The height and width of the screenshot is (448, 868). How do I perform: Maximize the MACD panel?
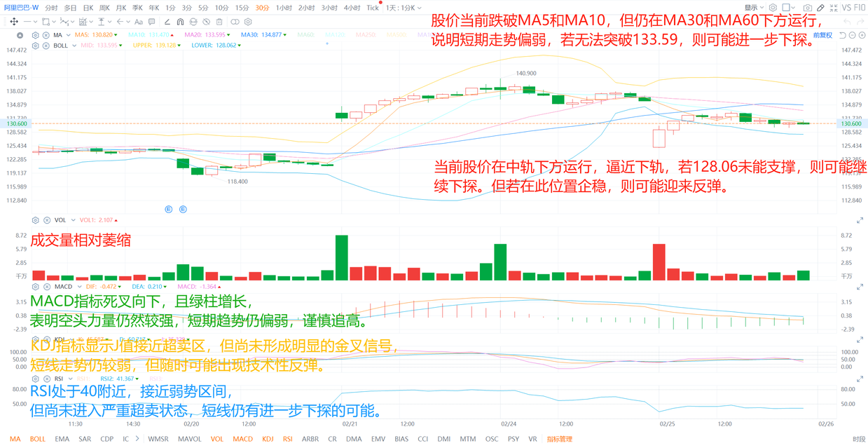pos(860,287)
